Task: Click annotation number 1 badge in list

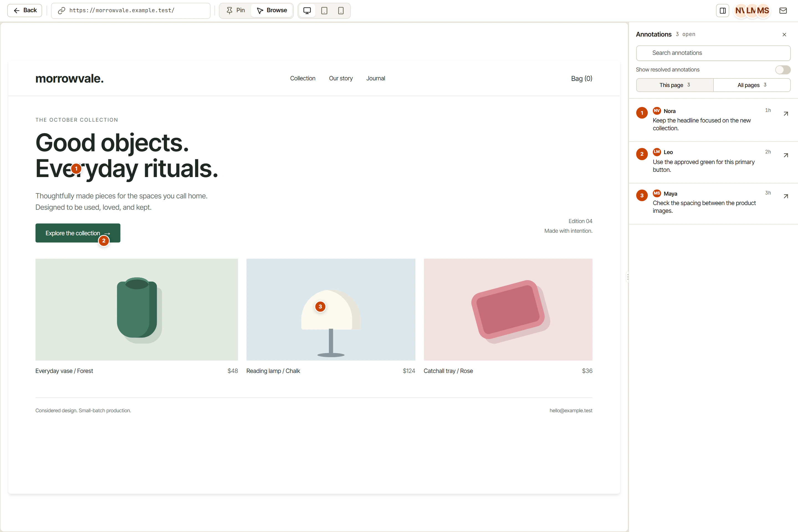Action: click(642, 113)
